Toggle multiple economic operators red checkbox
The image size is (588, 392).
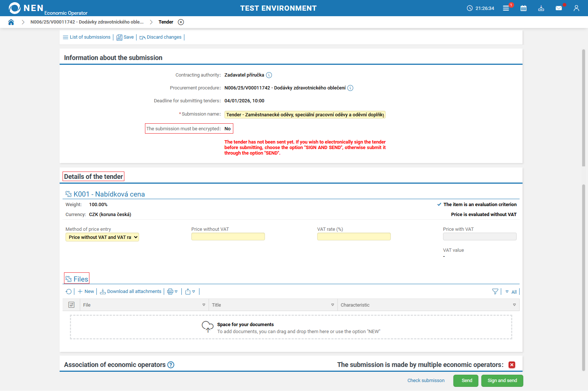[511, 365]
